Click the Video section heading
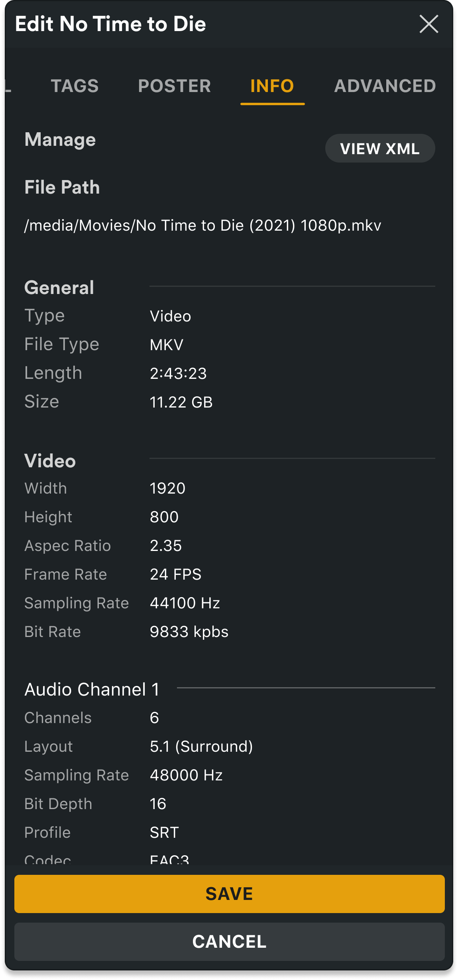Screen dimensions: 458x980 (x=50, y=461)
